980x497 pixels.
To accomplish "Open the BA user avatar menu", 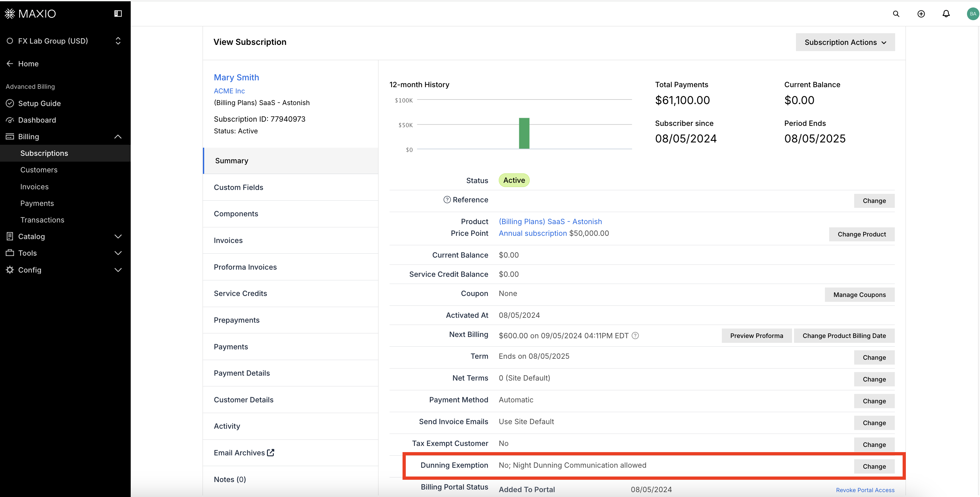I will point(973,14).
